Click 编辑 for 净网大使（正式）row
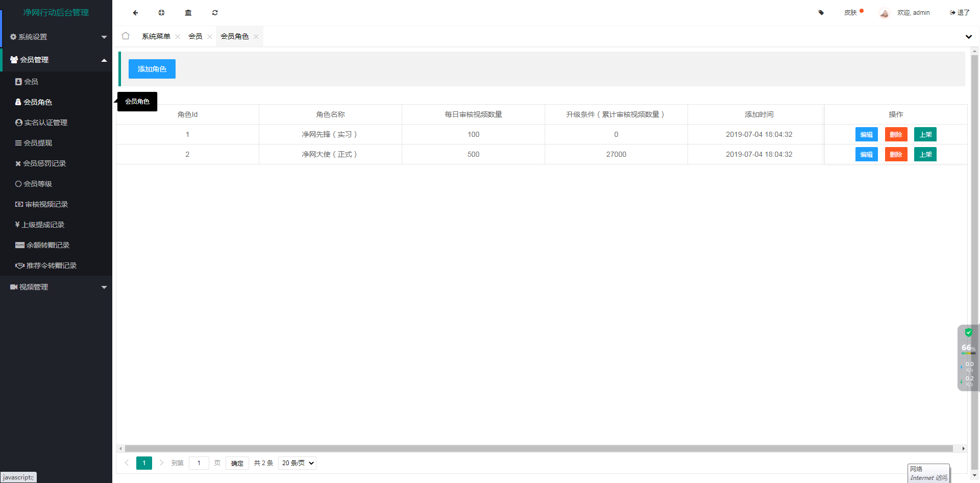Viewport: 980px width, 483px height. [x=867, y=154]
